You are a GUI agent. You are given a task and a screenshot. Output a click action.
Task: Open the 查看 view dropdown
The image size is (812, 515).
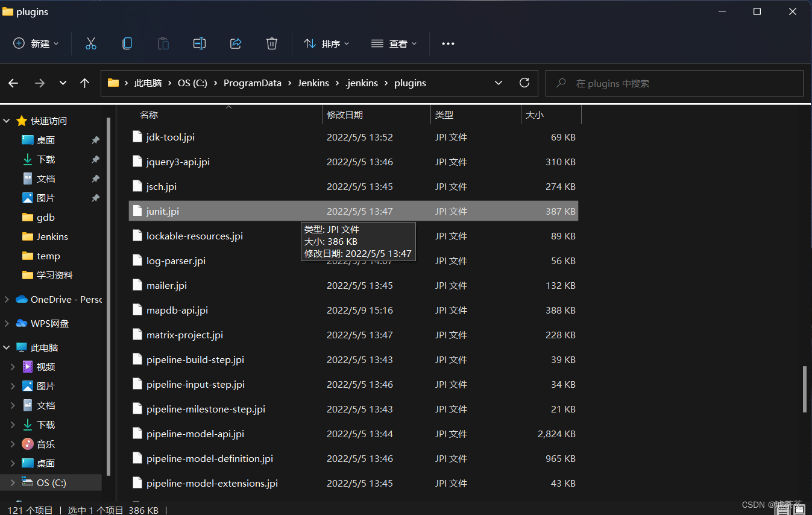(394, 43)
